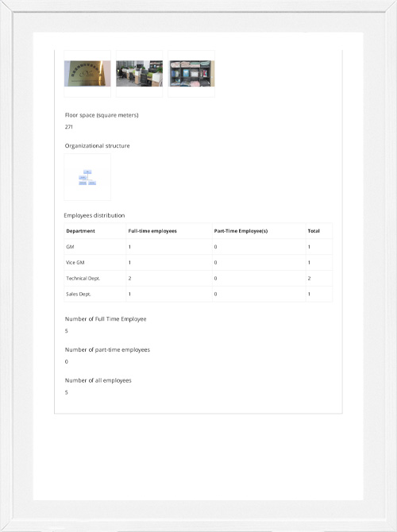Click the Department column header
Screen dimensions: 397x532
coord(80,231)
